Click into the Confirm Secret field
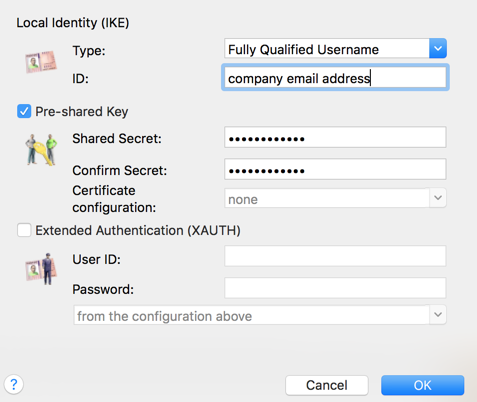Viewport: 477px width, 402px height. [x=335, y=169]
